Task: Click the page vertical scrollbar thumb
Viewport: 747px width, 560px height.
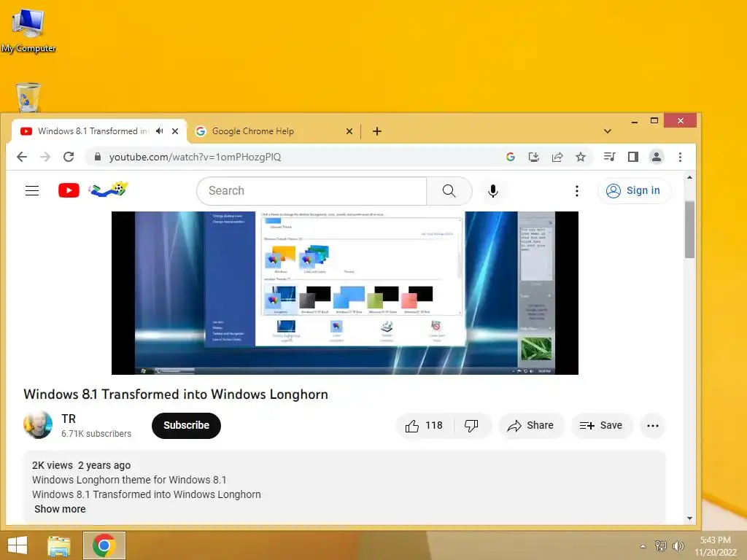Action: click(689, 230)
